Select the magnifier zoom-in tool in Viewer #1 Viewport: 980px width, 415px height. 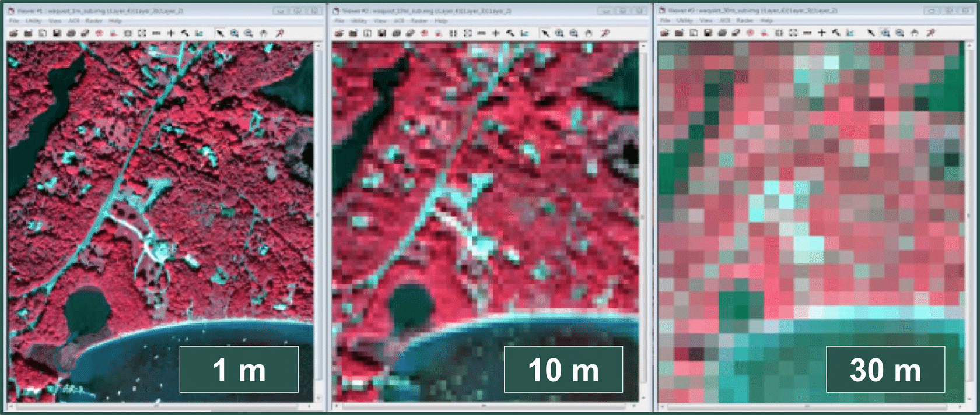point(234,33)
